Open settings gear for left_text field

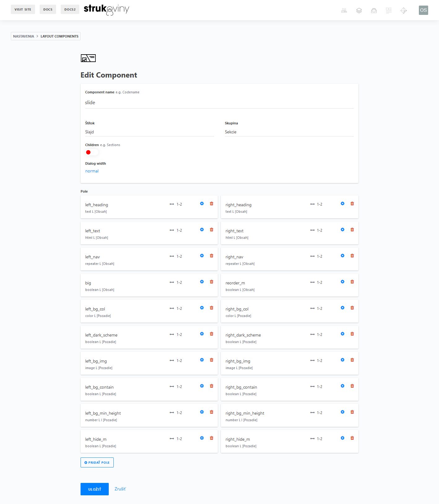click(202, 230)
